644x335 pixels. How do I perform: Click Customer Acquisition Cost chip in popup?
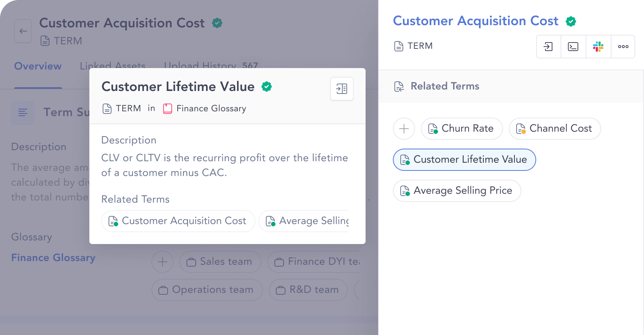tap(178, 221)
